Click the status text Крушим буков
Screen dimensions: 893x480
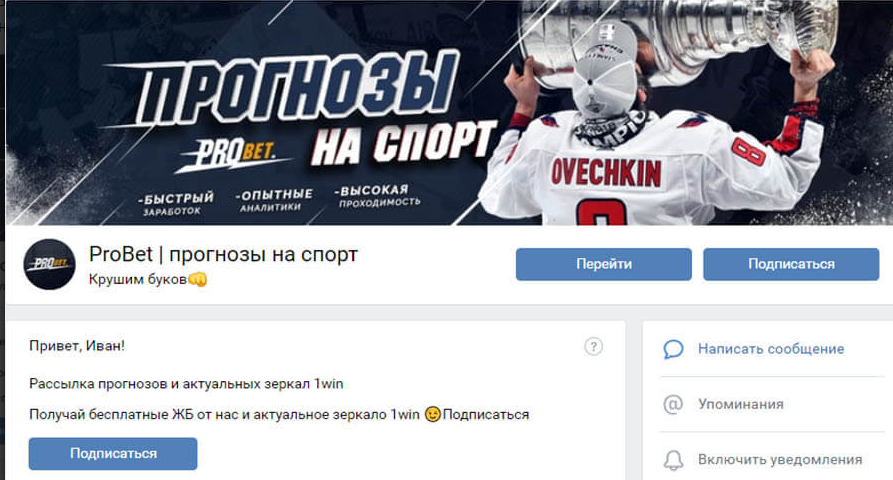pos(138,280)
